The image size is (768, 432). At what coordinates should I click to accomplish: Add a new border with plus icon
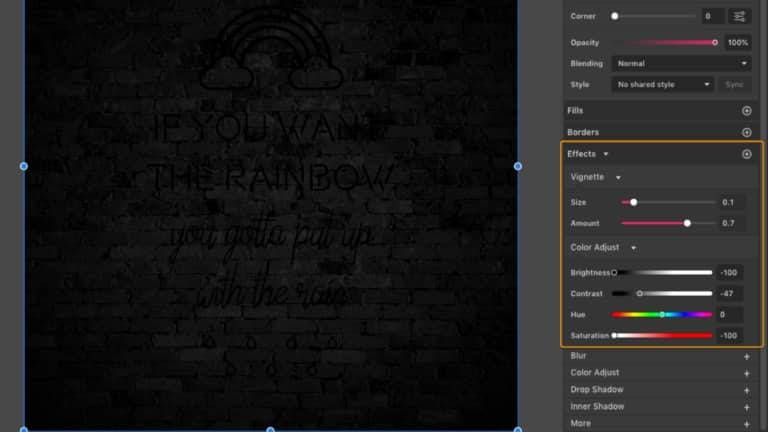[x=746, y=132]
